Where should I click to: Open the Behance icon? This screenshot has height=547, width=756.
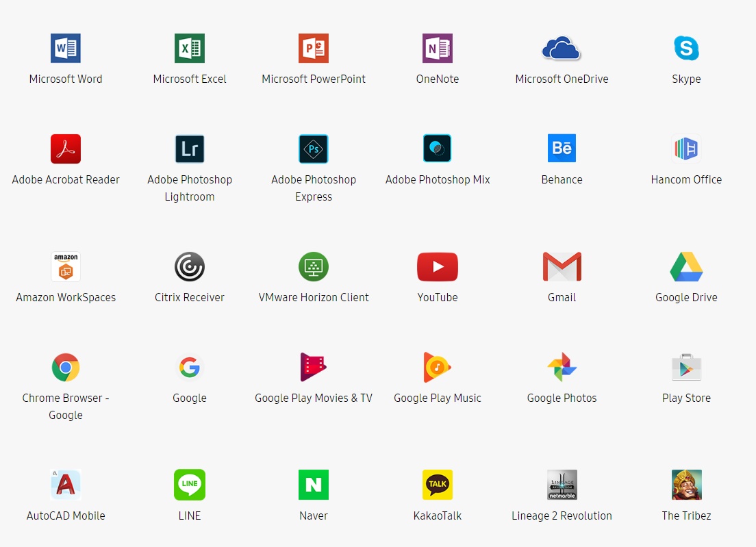pos(562,149)
